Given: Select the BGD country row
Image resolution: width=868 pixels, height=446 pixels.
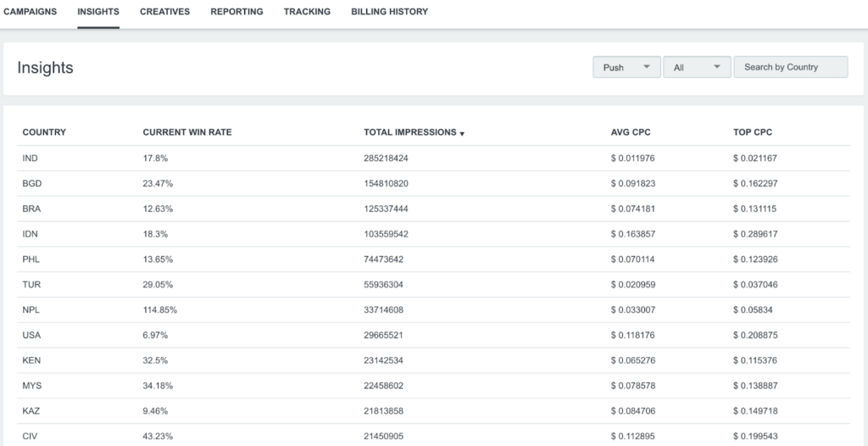Looking at the screenshot, I should [x=32, y=183].
